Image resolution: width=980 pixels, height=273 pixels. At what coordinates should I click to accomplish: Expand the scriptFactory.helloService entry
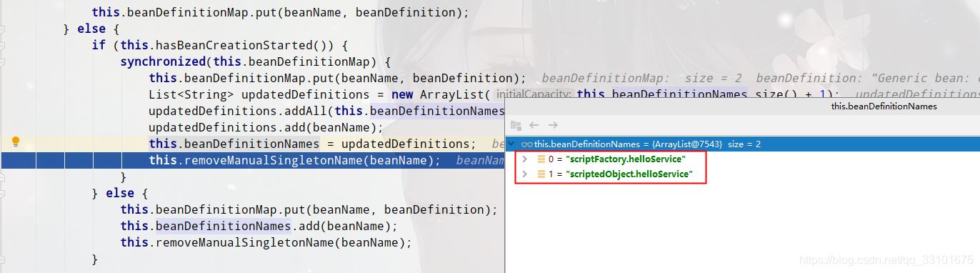click(x=525, y=159)
